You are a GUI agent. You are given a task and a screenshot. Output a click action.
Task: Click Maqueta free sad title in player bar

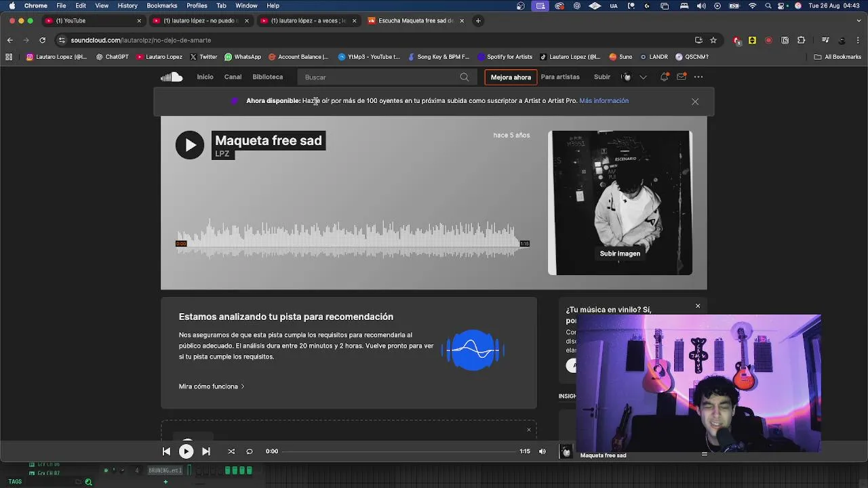point(604,455)
